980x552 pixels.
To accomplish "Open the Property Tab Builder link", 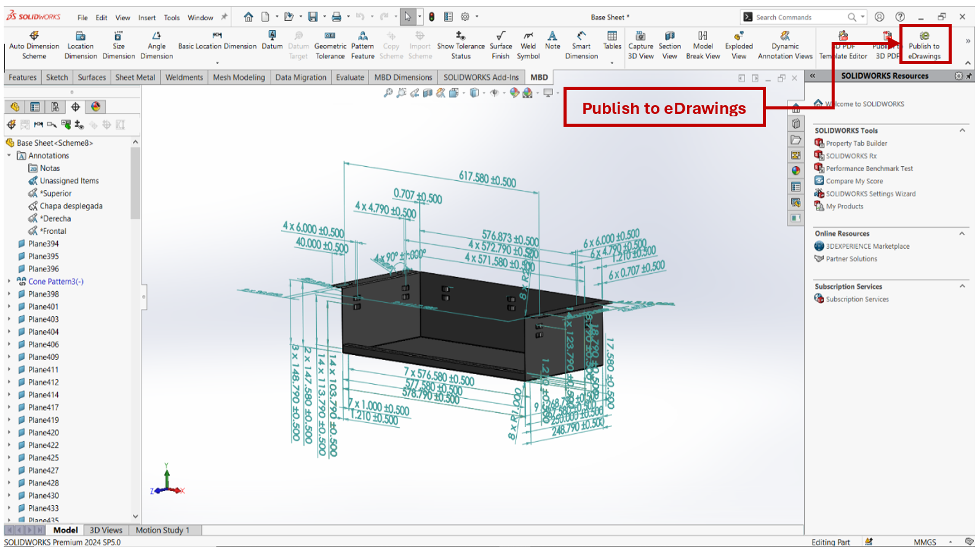I will click(856, 143).
